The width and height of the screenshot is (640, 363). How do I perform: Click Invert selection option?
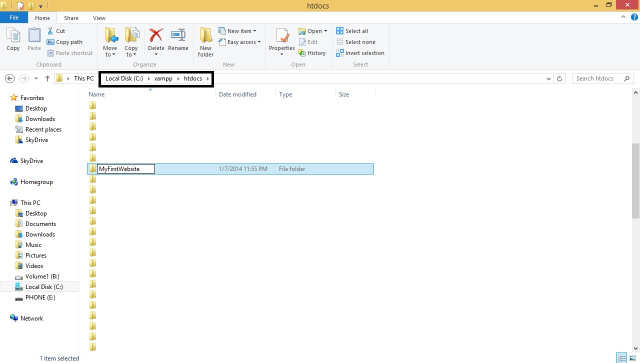(x=360, y=53)
